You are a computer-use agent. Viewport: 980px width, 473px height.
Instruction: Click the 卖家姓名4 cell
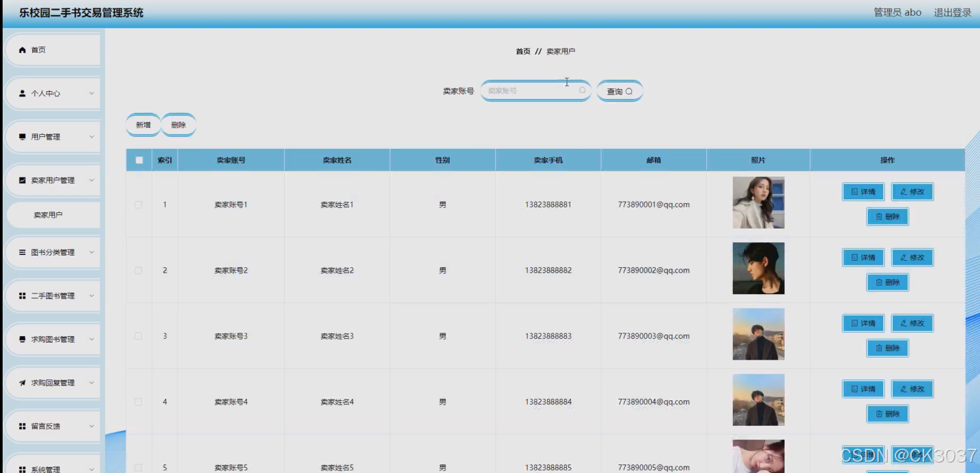337,402
